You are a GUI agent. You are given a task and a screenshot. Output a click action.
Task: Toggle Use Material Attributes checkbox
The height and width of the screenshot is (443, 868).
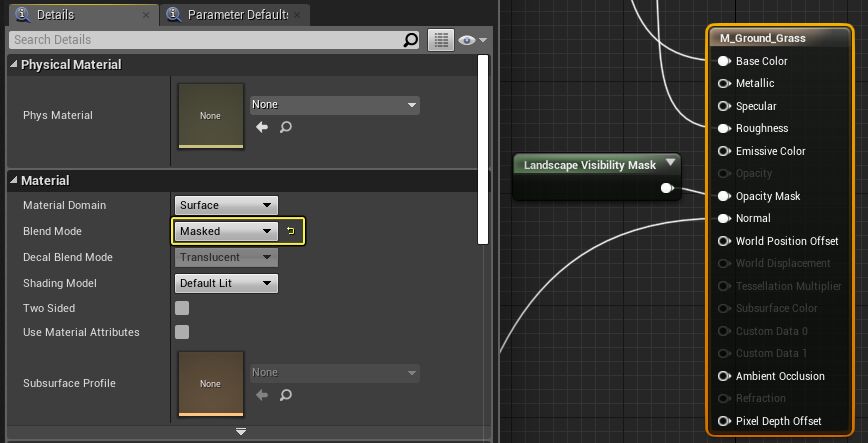pos(182,332)
